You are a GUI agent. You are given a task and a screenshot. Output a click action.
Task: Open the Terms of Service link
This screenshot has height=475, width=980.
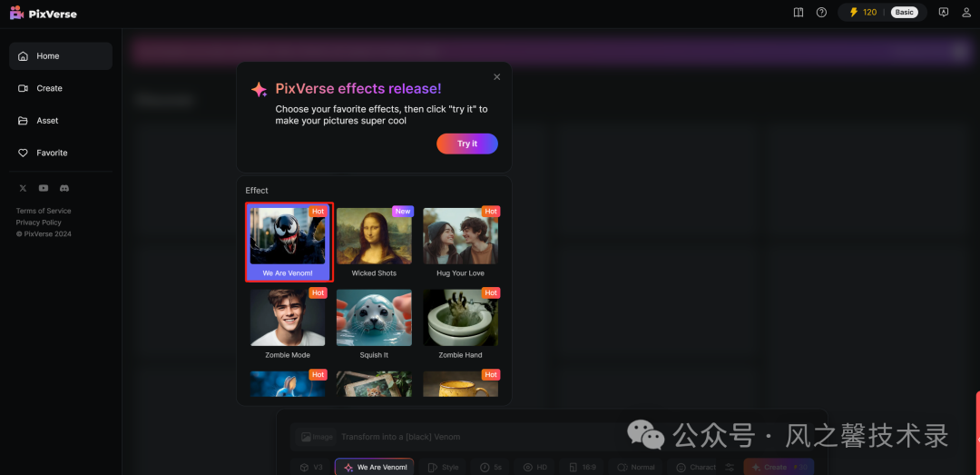tap(44, 211)
